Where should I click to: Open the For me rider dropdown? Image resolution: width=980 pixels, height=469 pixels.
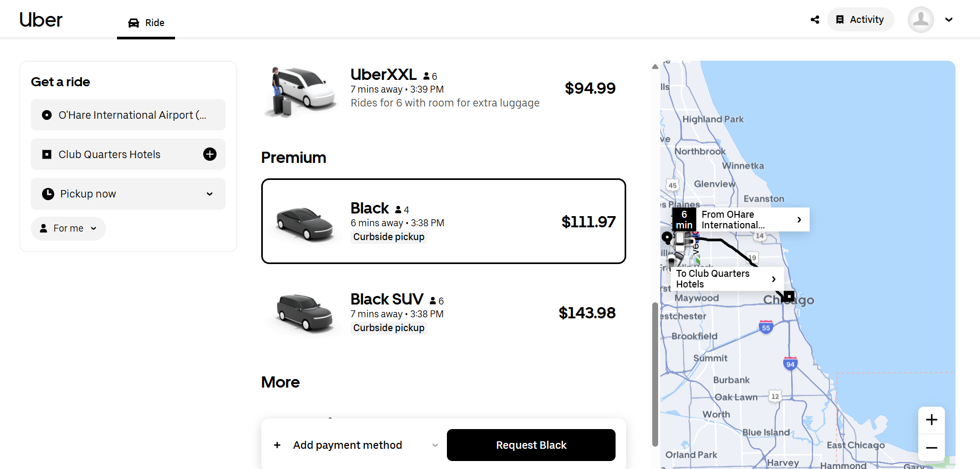68,228
